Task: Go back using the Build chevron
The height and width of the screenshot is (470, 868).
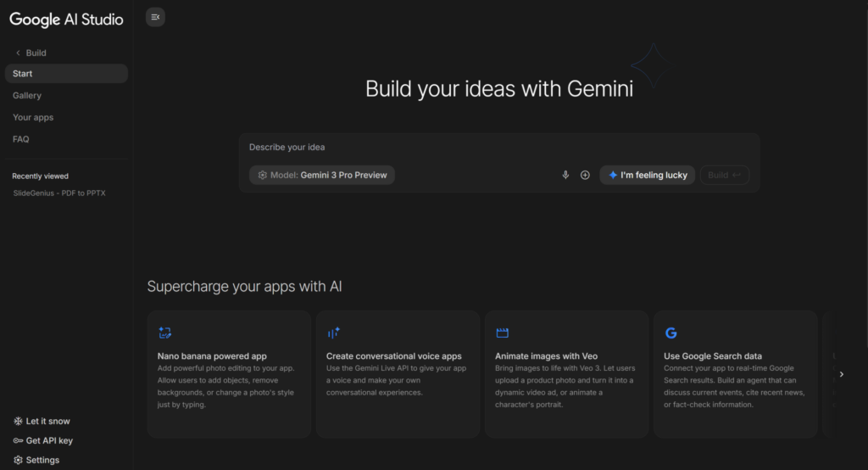Action: [19, 53]
